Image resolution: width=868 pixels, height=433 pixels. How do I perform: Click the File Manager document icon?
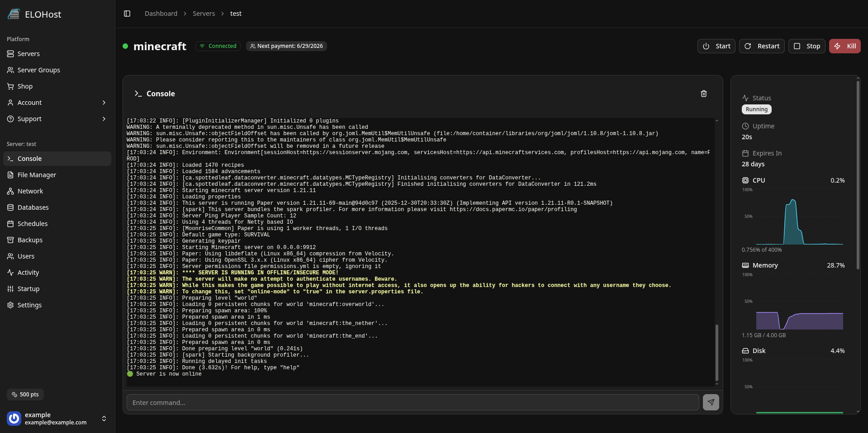point(10,175)
